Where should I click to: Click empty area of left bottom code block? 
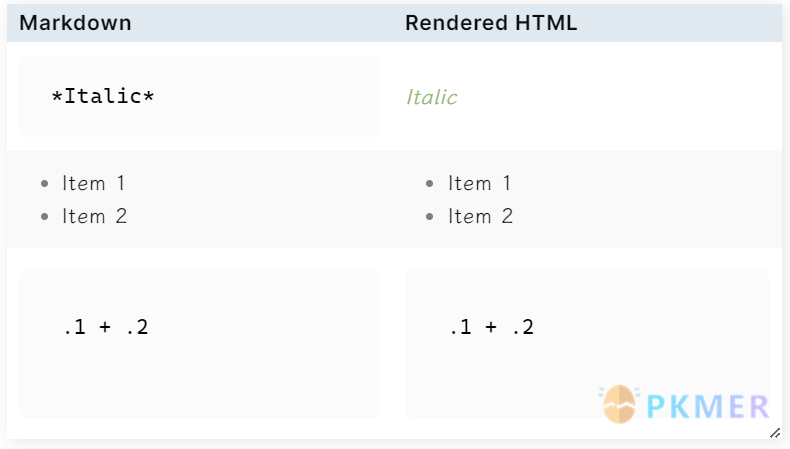(x=200, y=383)
